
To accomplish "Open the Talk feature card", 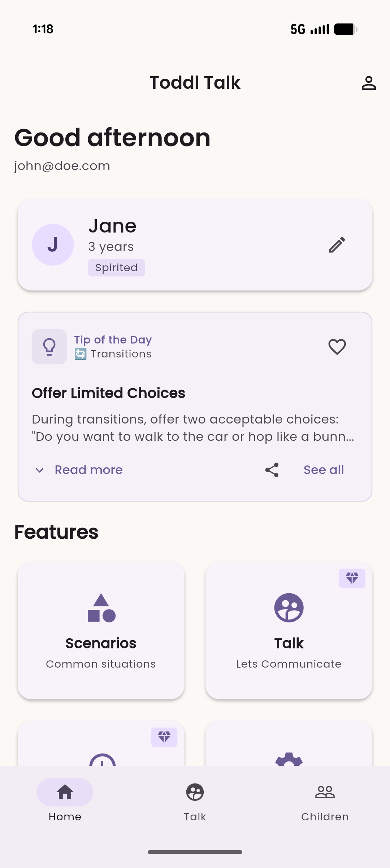I will point(289,630).
